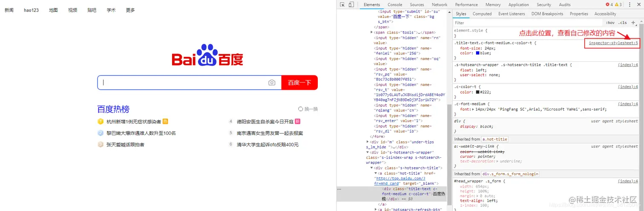Open the Sources tab
Image resolution: width=644 pixels, height=211 pixels.
pyautogui.click(x=417, y=5)
